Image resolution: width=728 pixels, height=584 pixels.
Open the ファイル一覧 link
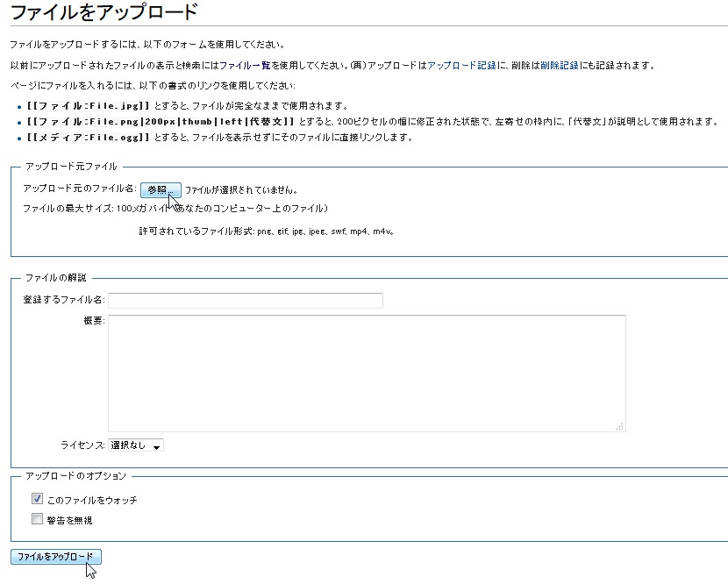[x=245, y=66]
